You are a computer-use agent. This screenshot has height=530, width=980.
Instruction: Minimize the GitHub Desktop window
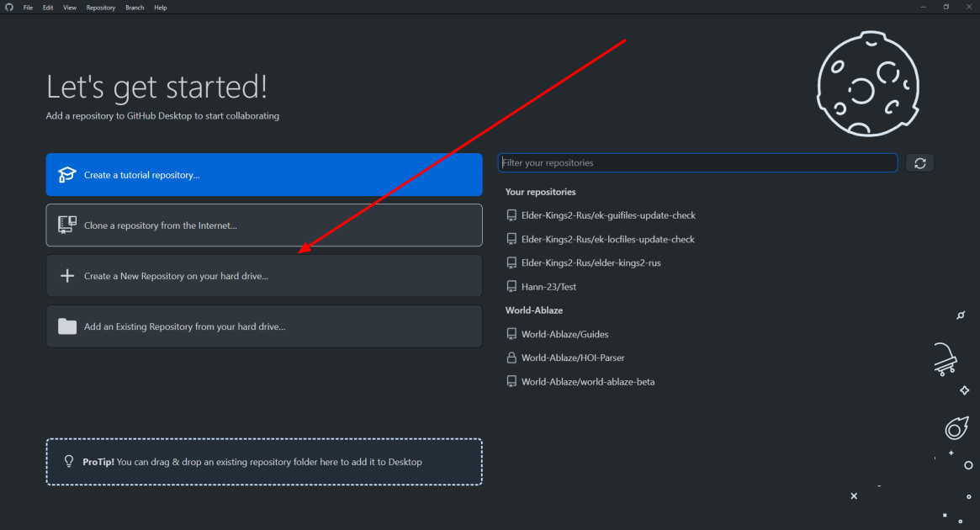(923, 7)
